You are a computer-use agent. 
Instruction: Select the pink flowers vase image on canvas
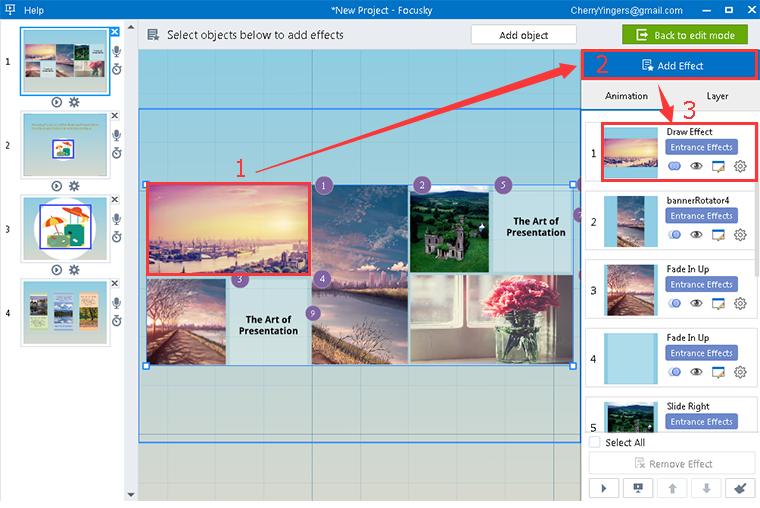coord(491,319)
